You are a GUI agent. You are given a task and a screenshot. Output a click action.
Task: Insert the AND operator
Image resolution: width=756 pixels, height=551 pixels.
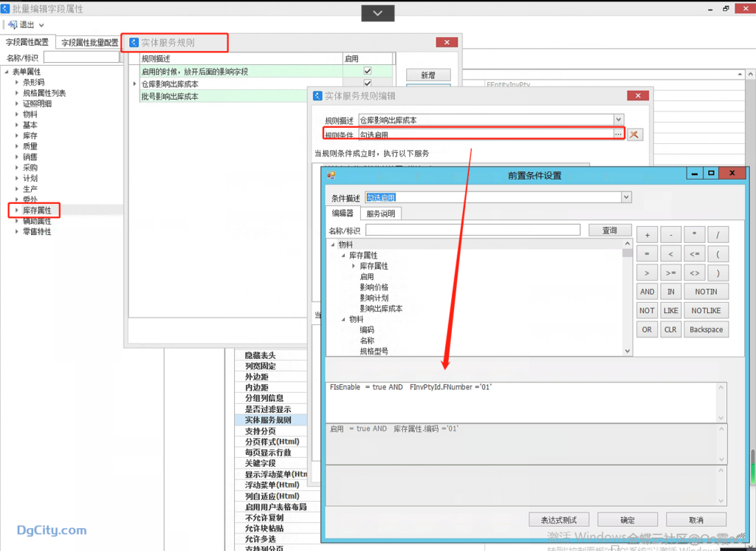coord(647,292)
